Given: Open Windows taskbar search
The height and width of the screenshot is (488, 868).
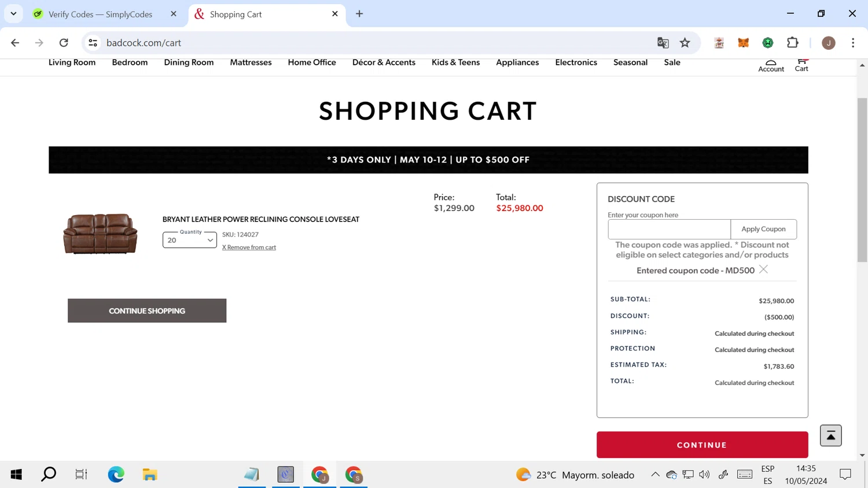Looking at the screenshot, I should pos(49,475).
